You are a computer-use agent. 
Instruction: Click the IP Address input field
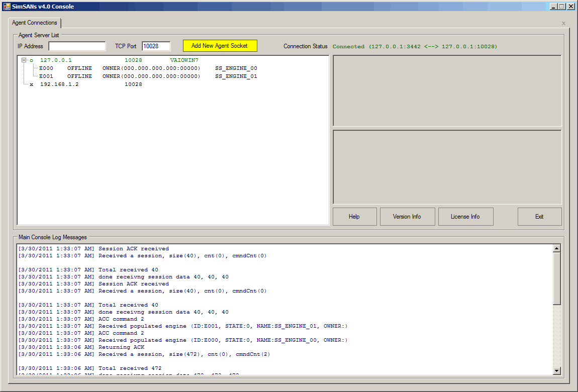[x=77, y=46]
